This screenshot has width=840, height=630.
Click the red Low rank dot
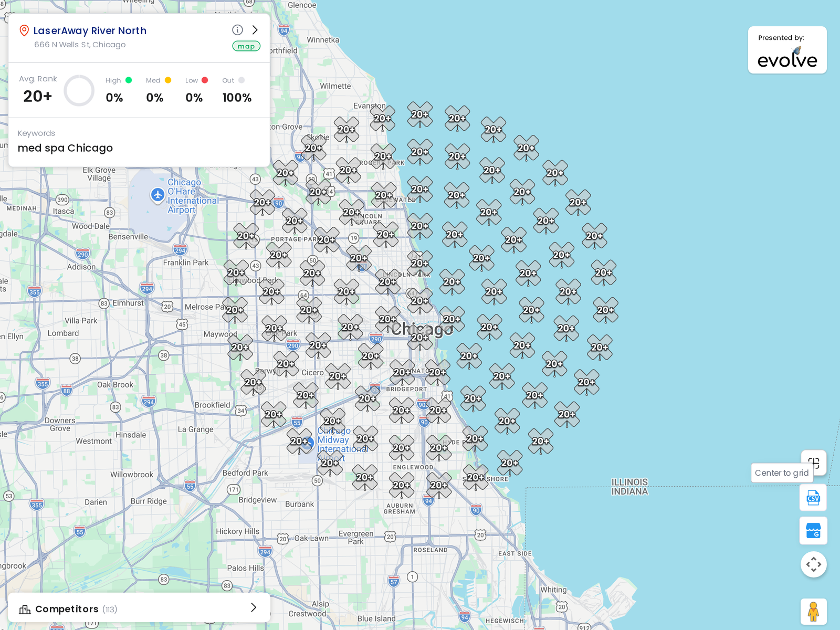(205, 80)
